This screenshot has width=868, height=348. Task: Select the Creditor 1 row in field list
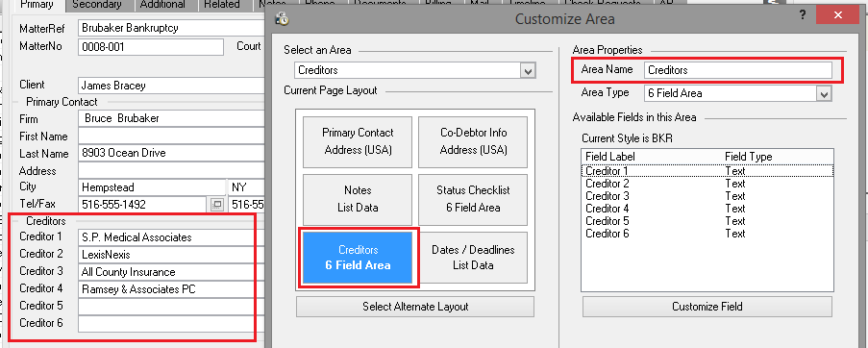pyautogui.click(x=707, y=171)
